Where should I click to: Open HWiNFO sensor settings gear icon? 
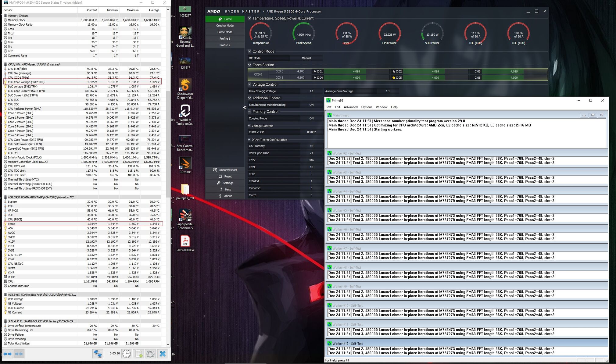point(150,354)
